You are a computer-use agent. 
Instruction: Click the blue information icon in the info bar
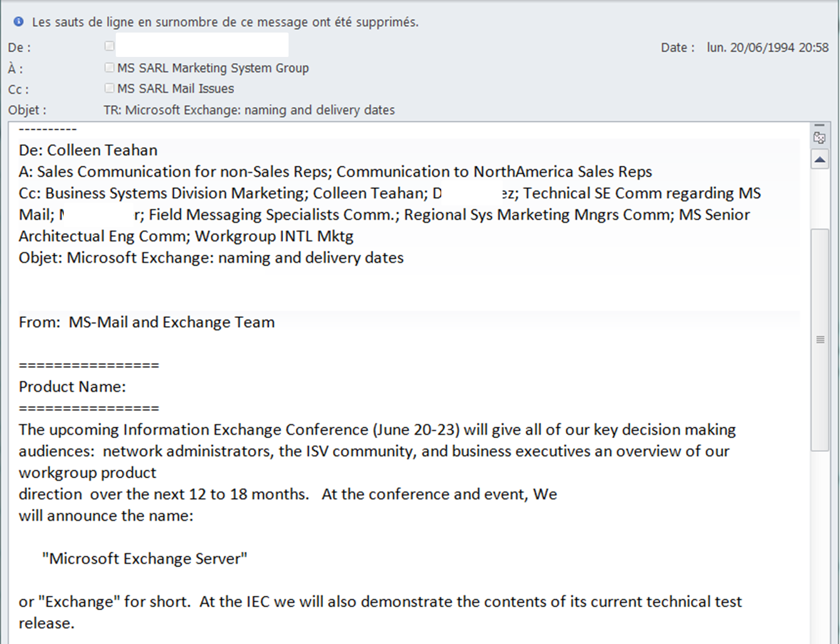pyautogui.click(x=19, y=22)
